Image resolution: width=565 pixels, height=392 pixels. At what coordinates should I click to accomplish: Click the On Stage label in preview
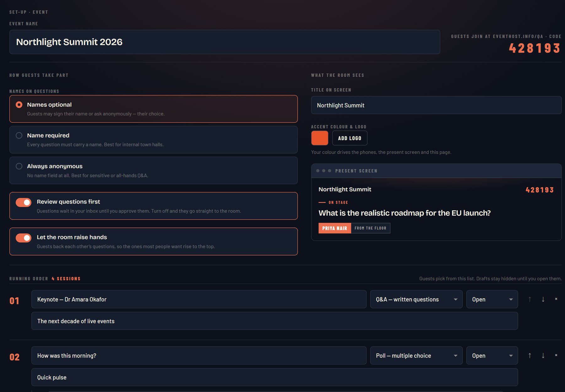tap(338, 203)
